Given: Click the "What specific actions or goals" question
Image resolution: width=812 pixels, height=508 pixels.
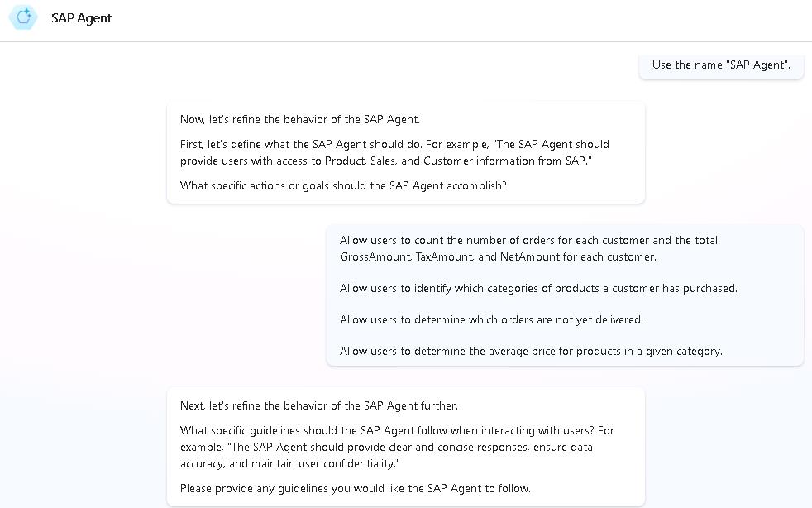Looking at the screenshot, I should tap(343, 185).
